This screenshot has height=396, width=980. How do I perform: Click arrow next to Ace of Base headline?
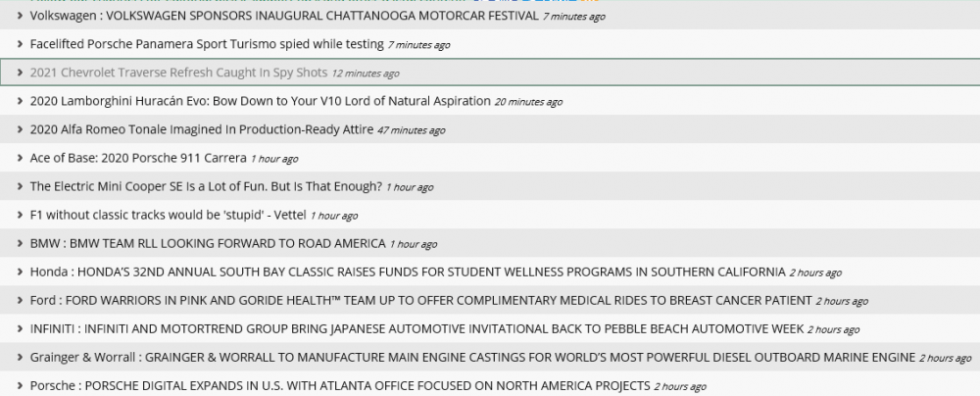click(20, 159)
